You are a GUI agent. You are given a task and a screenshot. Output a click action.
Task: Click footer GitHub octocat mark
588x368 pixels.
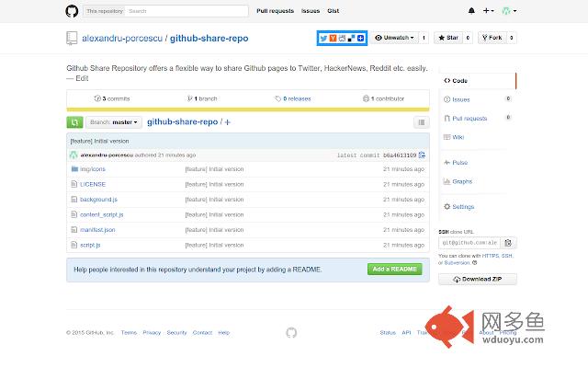click(291, 332)
